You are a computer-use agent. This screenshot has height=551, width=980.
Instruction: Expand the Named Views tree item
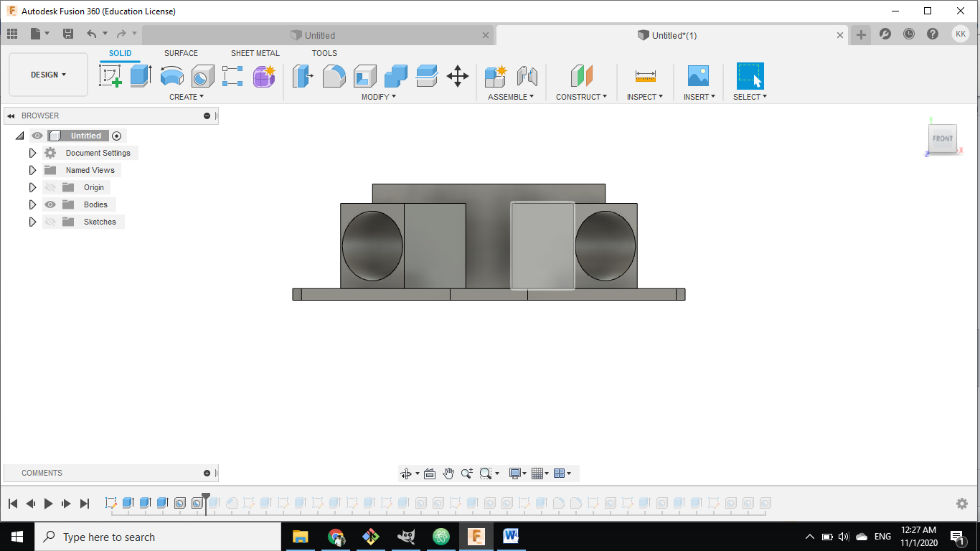pyautogui.click(x=32, y=170)
